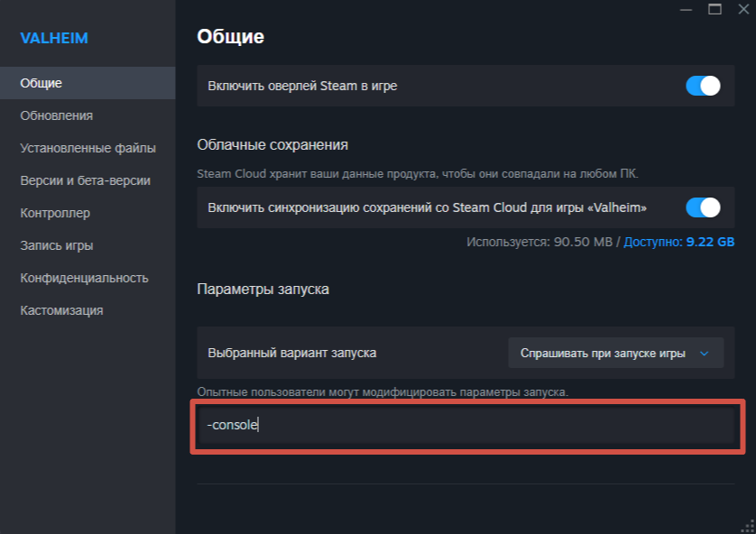Click the 'Выбранный вариант запуска' label
This screenshot has height=534, width=756.
(x=291, y=353)
